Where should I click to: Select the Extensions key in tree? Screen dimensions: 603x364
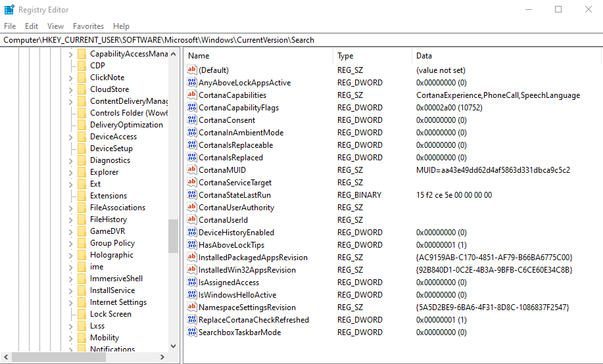pyautogui.click(x=109, y=196)
